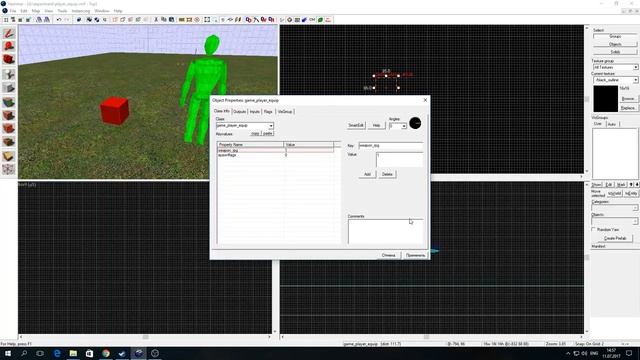640x360 pixels.
Task: Select the Apply Current Texture tool
Action: pos(9,115)
